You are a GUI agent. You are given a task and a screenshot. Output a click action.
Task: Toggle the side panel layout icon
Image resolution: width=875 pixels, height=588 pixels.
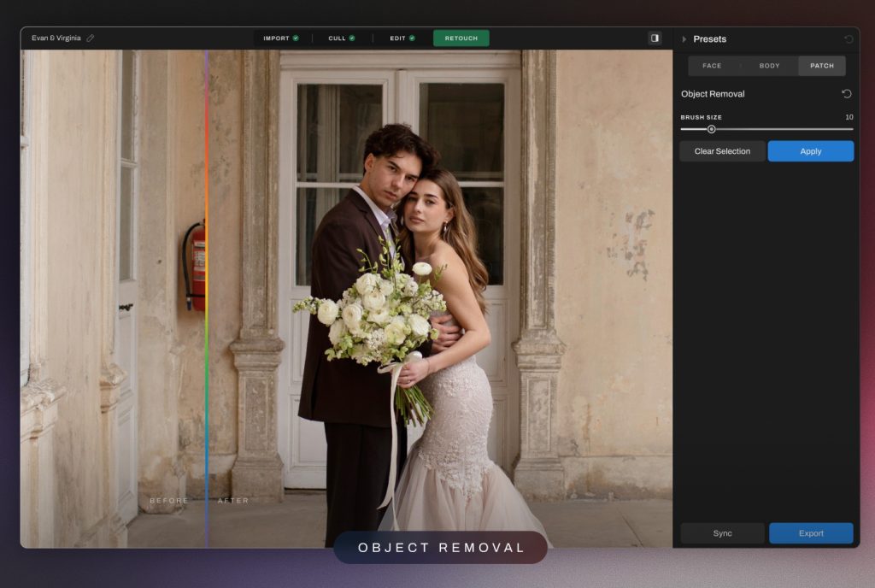(x=655, y=38)
